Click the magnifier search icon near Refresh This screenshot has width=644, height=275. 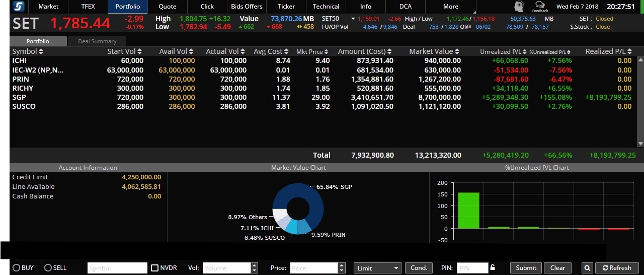tap(587, 268)
